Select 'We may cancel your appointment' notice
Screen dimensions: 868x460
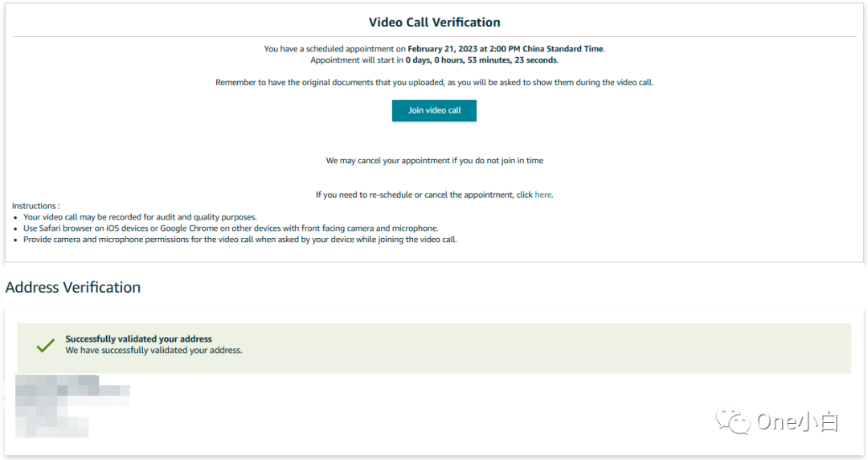pos(435,160)
